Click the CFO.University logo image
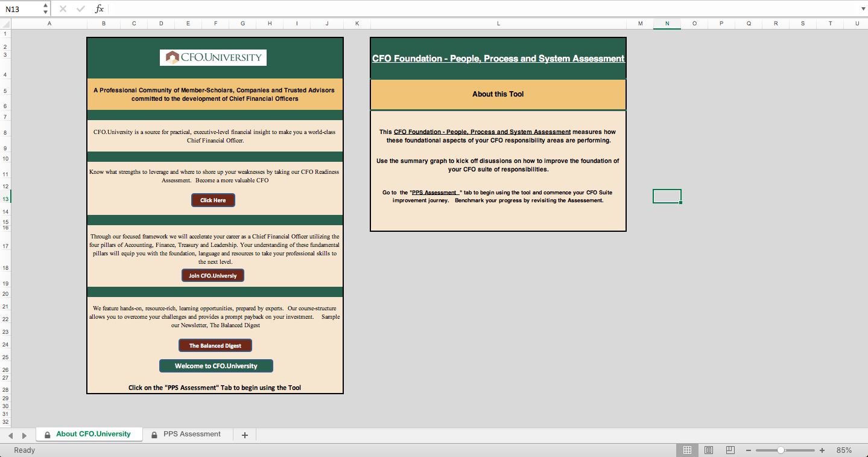 click(213, 58)
